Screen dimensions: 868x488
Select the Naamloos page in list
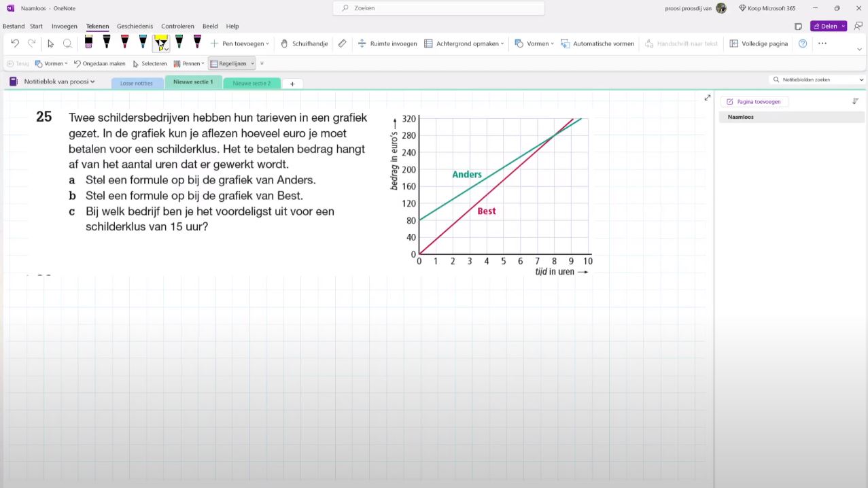point(791,117)
